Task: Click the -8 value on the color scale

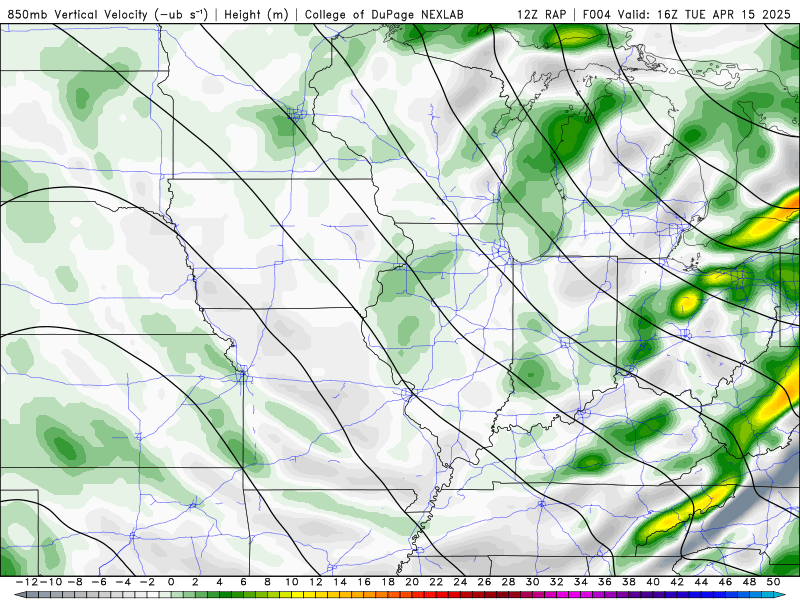Action: click(x=75, y=582)
